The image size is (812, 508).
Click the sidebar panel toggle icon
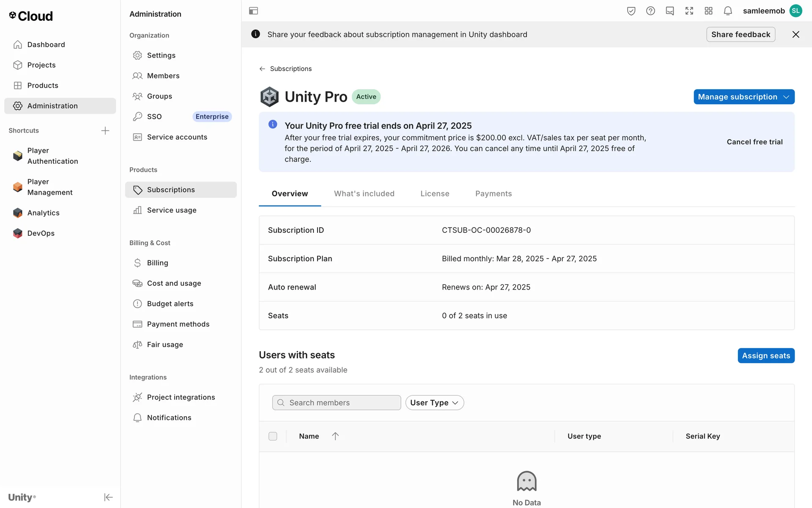(x=253, y=11)
